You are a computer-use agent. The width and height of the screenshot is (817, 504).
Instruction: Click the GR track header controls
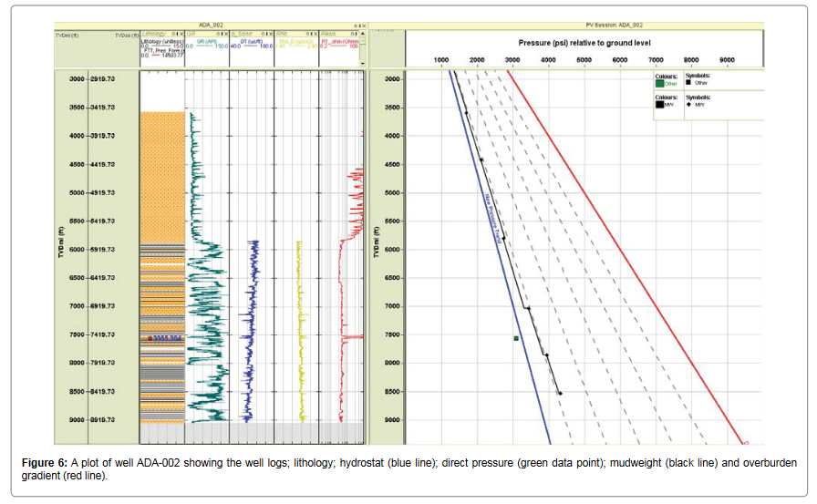[x=220, y=35]
